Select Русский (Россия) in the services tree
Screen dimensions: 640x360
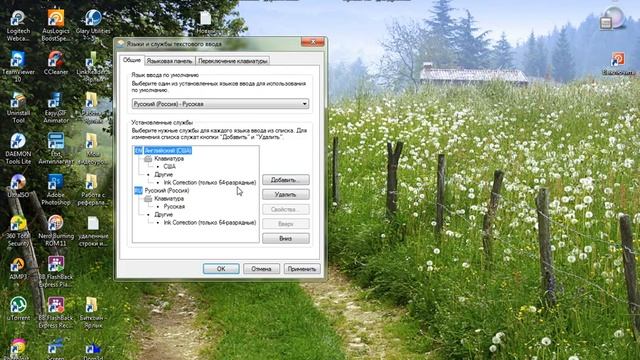[x=167, y=190]
